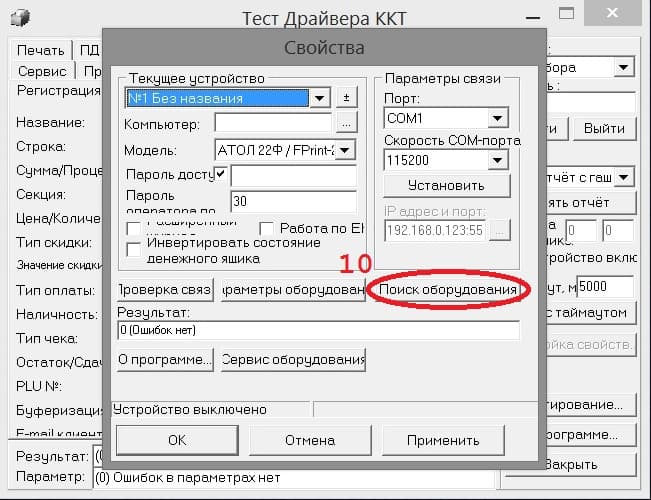
Task: Click the browse button next to Компьютер field
Action: pyautogui.click(x=346, y=123)
